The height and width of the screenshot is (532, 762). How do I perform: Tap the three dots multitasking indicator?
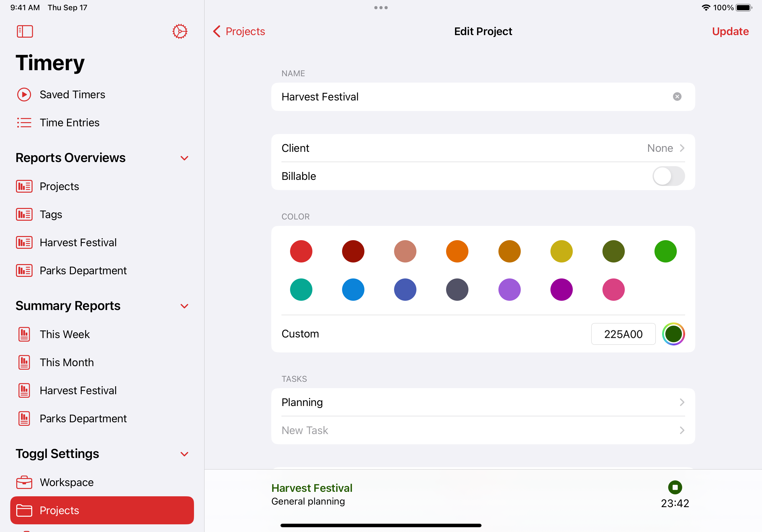(381, 8)
